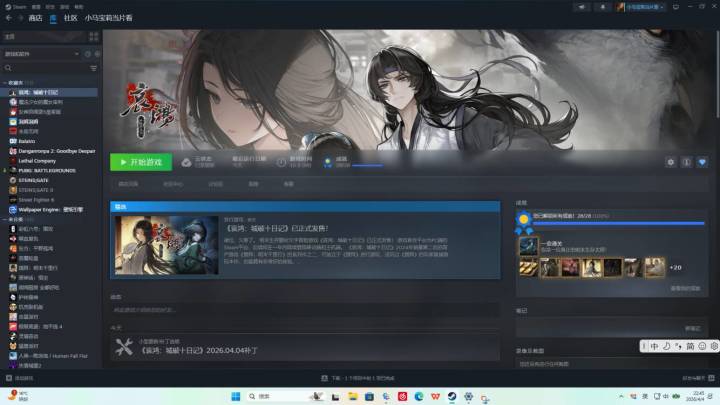
Task: Toggle the recent-play clock sort icon
Action: [x=88, y=54]
